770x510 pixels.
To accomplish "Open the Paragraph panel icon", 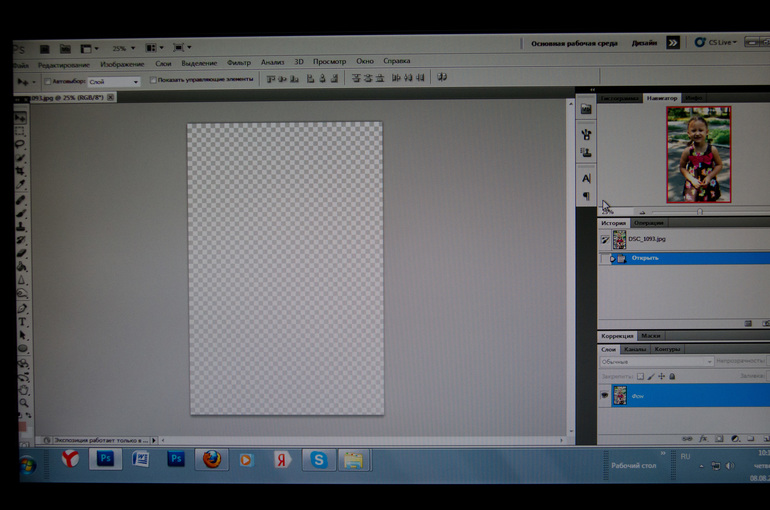I will click(586, 196).
